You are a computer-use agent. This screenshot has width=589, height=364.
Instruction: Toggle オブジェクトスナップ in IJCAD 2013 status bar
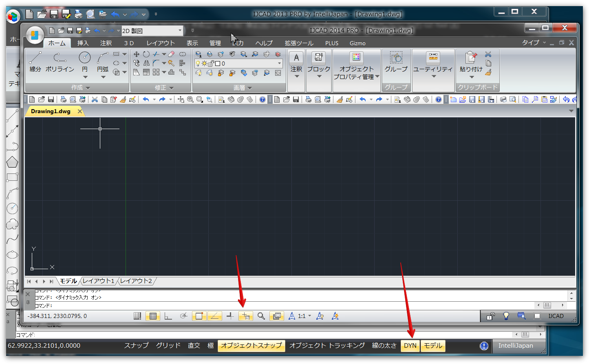point(251,346)
